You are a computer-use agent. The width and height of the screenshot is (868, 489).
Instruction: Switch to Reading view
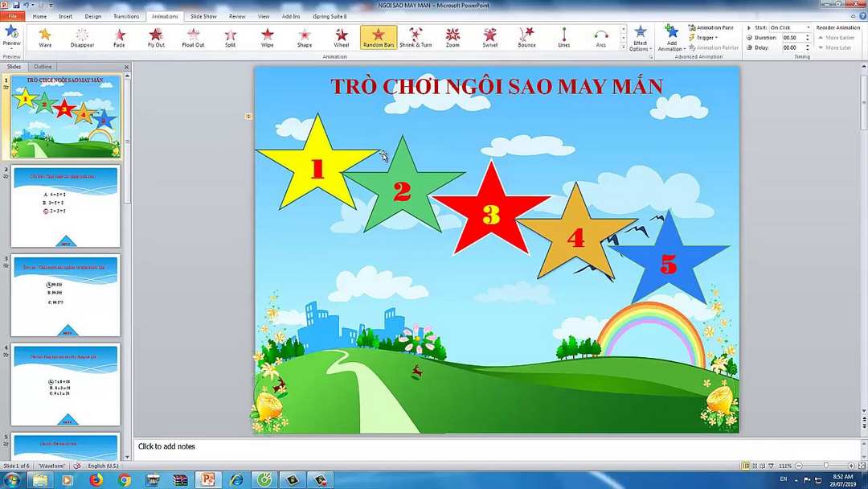point(762,466)
